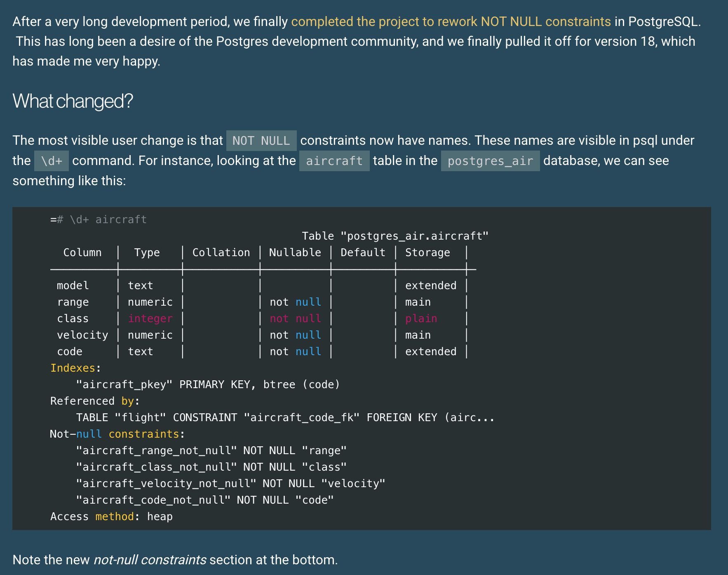Image resolution: width=728 pixels, height=575 pixels.
Task: Click the 'aircraft_code_not_null' constraint line
Action: pos(205,500)
